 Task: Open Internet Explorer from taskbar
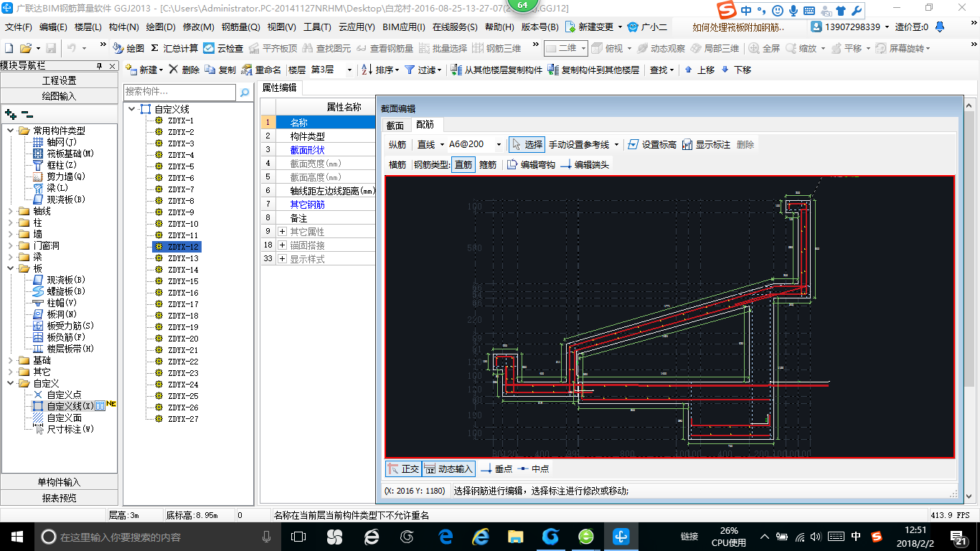tap(481, 536)
